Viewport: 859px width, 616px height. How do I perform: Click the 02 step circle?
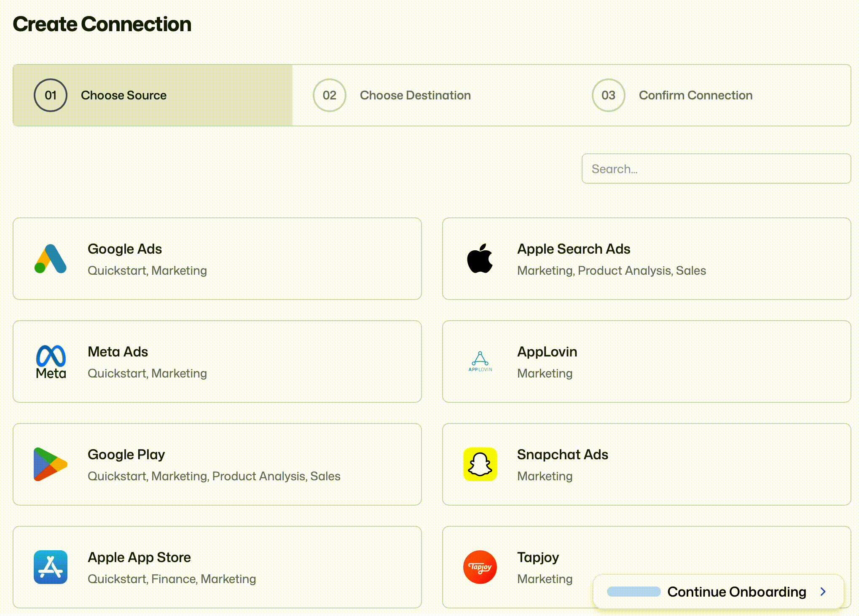tap(330, 95)
